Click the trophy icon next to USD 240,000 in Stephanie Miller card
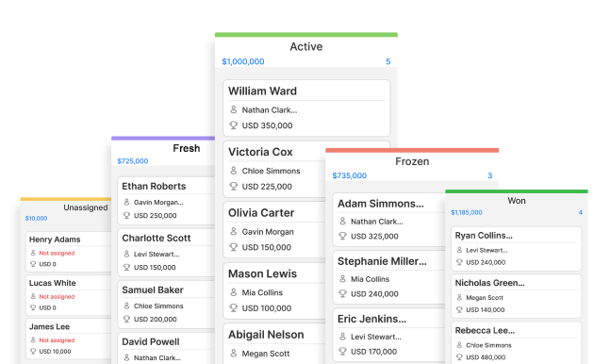 [x=343, y=293]
